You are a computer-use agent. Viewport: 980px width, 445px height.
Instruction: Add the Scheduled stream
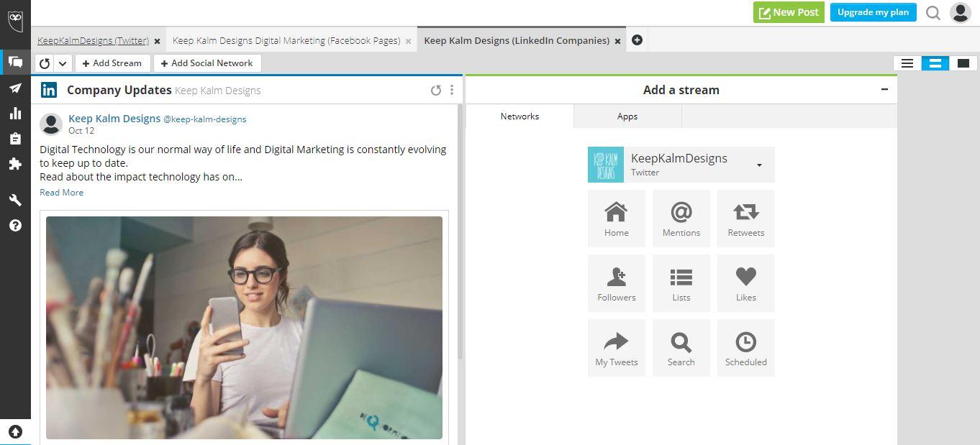pos(746,348)
